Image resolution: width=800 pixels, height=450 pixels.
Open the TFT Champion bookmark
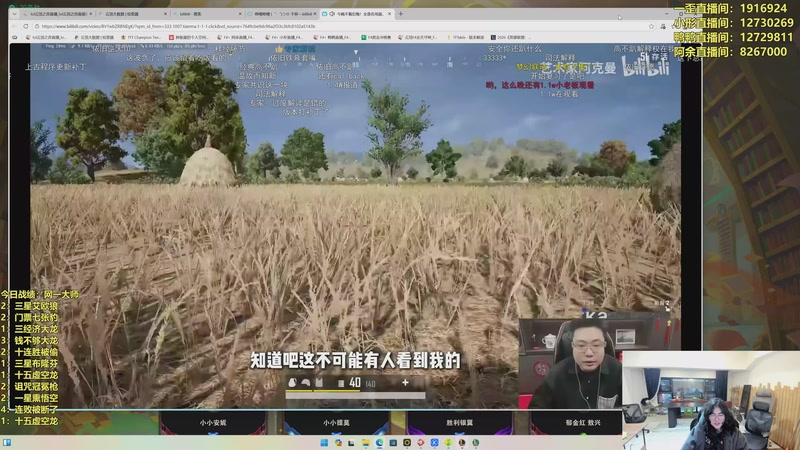(141, 37)
